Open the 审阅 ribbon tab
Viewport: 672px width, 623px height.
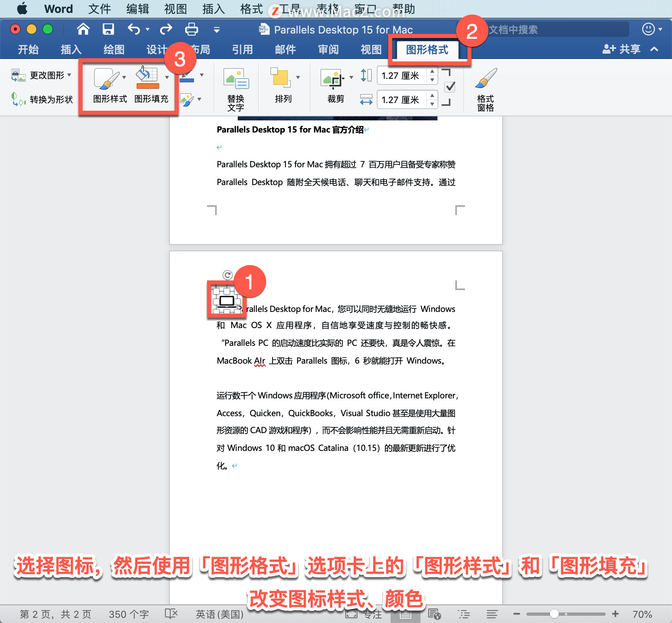coord(328,49)
